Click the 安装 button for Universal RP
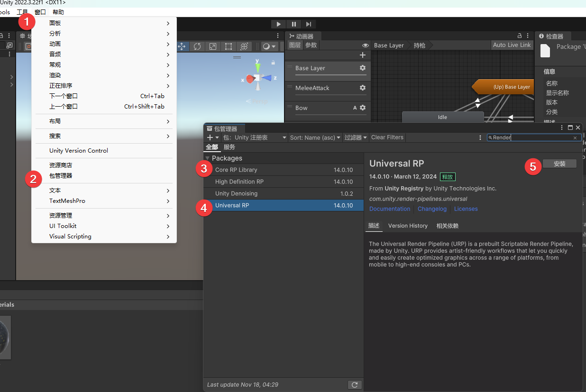Image resolution: width=586 pixels, height=392 pixels. [559, 164]
